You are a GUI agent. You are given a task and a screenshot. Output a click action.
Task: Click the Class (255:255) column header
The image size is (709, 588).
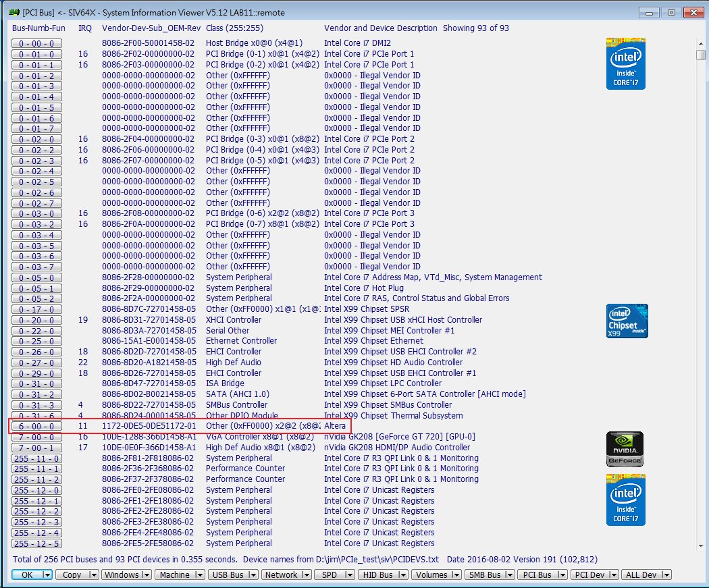(235, 28)
